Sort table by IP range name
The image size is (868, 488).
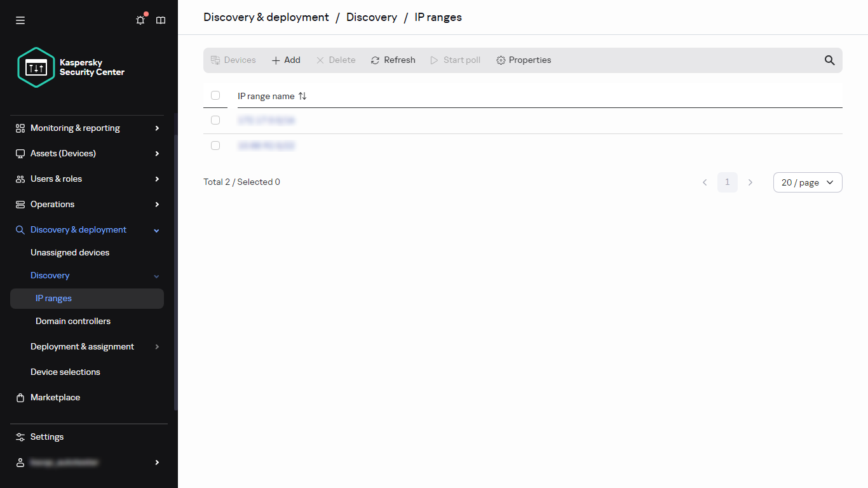[x=302, y=96]
